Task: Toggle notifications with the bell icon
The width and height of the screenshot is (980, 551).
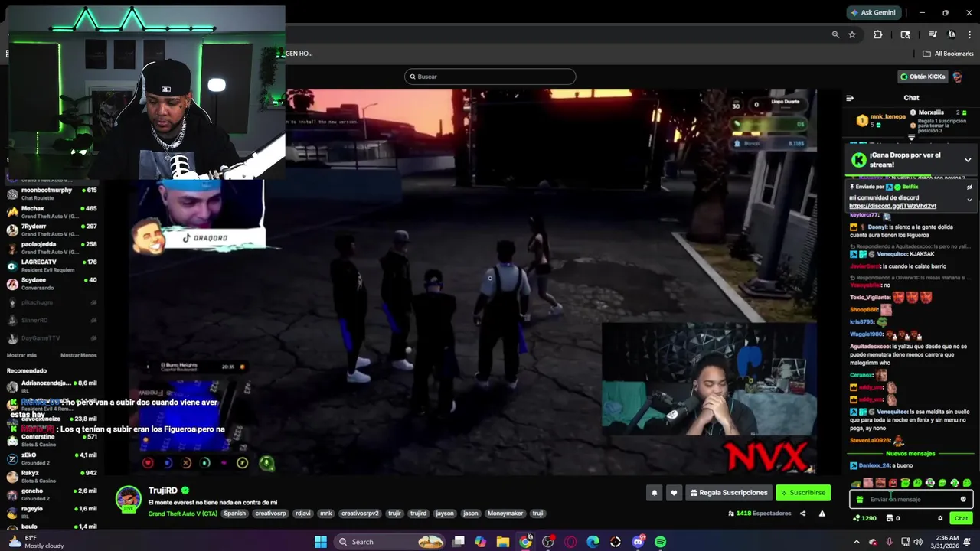Action: click(655, 493)
